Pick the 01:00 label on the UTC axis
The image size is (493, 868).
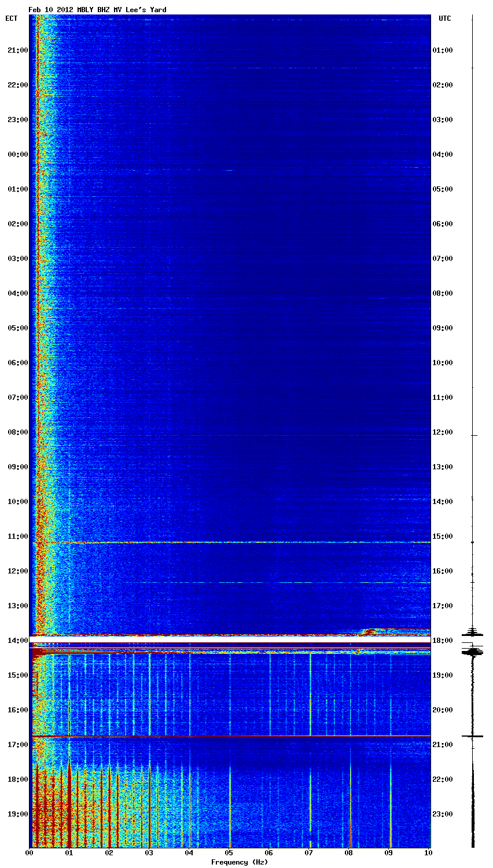pyautogui.click(x=443, y=50)
